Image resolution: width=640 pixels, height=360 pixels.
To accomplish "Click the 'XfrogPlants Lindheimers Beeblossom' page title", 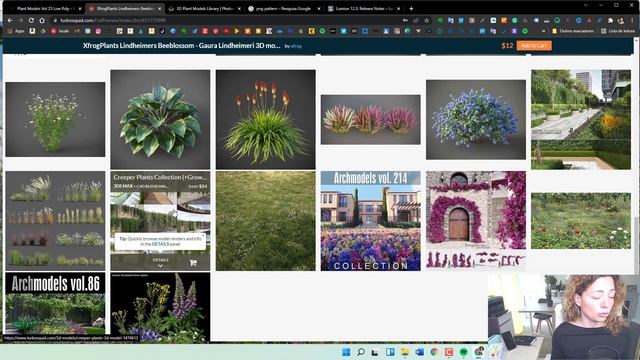I will click(181, 46).
